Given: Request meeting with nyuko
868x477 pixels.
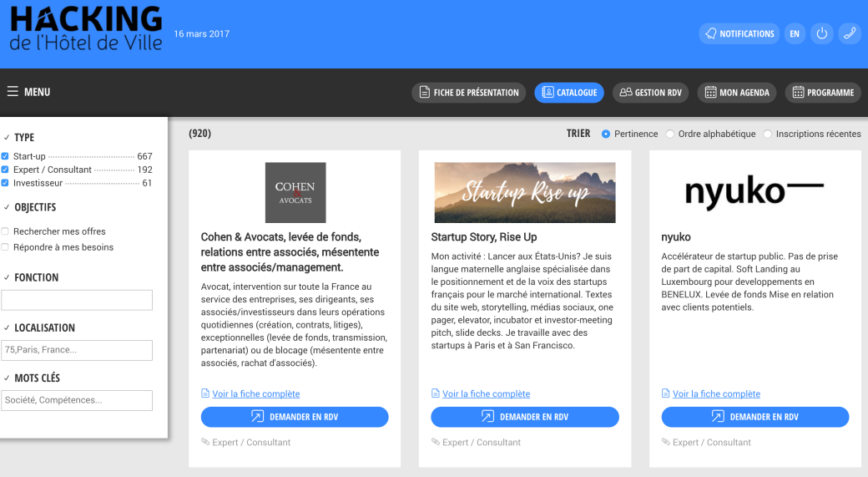Looking at the screenshot, I should 755,417.
